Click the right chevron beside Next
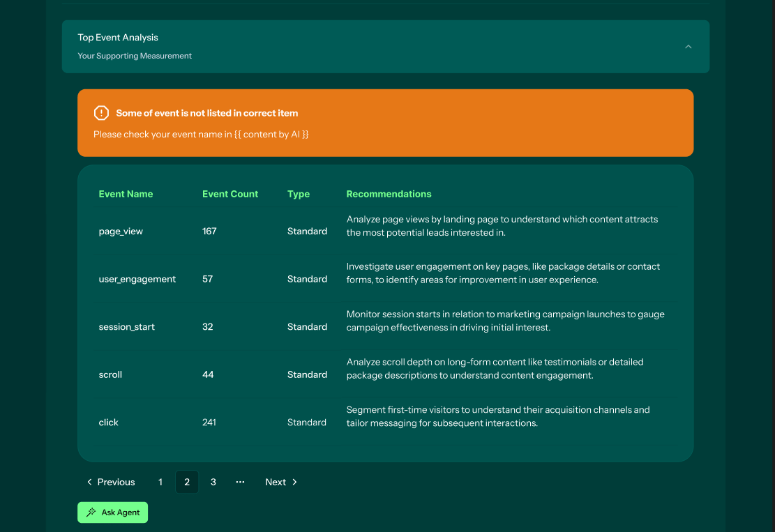 (x=294, y=482)
